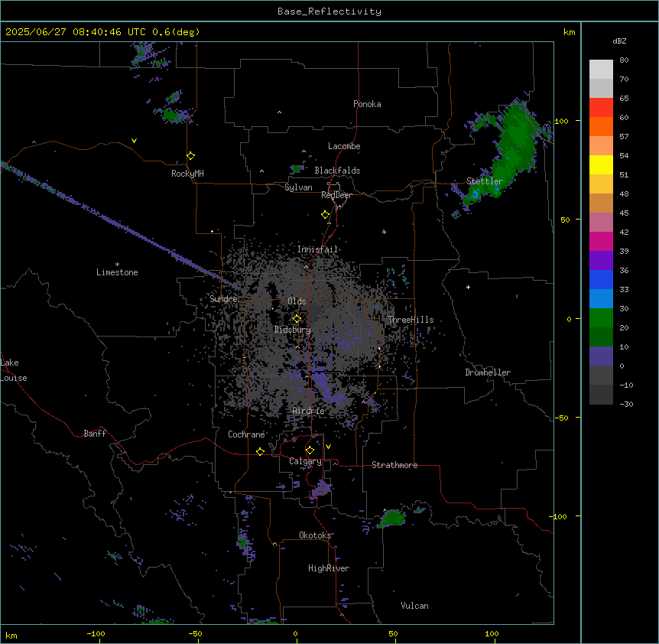
Task: Click the Airdrie city label
Action: point(309,411)
